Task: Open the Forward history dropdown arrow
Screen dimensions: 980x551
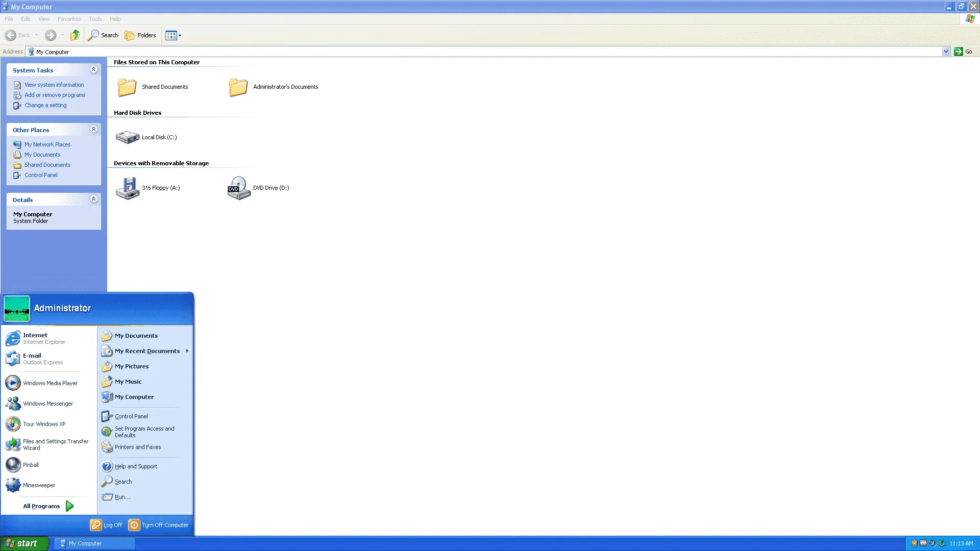Action: pyautogui.click(x=62, y=35)
